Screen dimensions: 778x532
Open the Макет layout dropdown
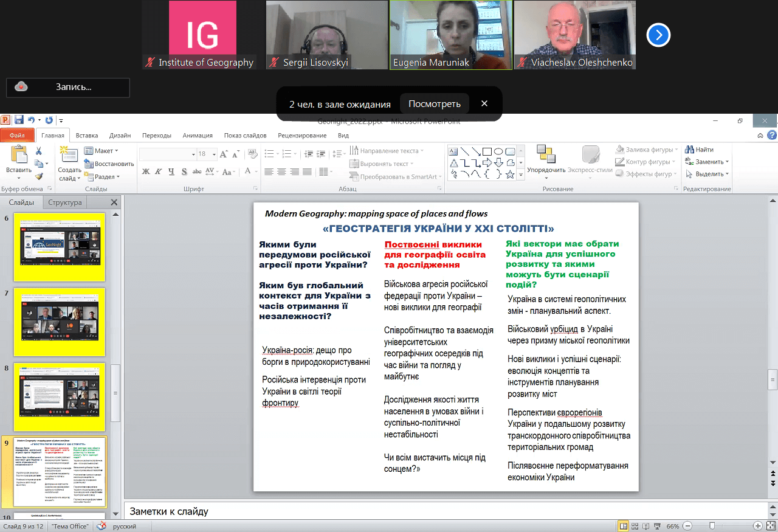tap(102, 151)
